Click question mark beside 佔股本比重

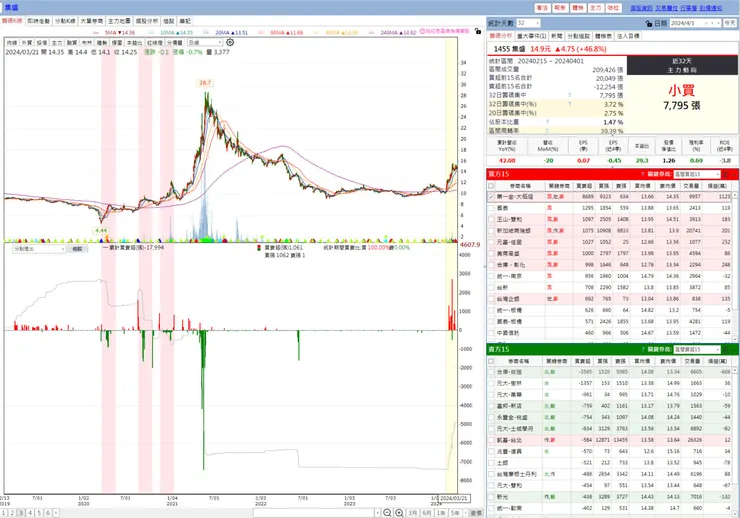pos(547,122)
